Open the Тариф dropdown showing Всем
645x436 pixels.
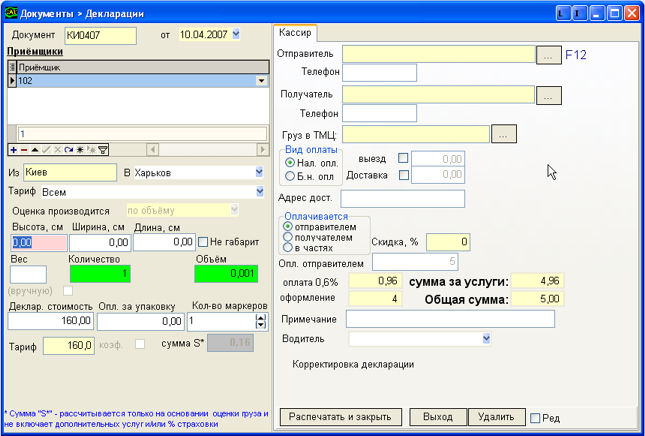[x=260, y=191]
